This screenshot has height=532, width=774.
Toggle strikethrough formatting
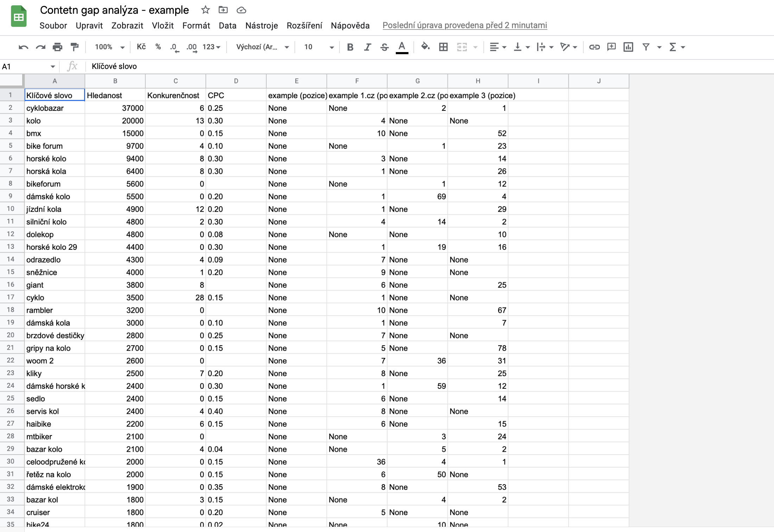click(384, 47)
